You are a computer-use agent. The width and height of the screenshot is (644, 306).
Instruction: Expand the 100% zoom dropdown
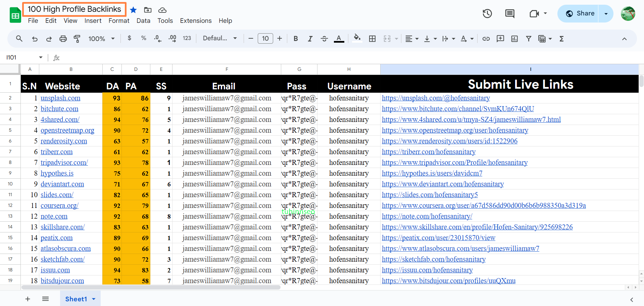click(x=101, y=39)
